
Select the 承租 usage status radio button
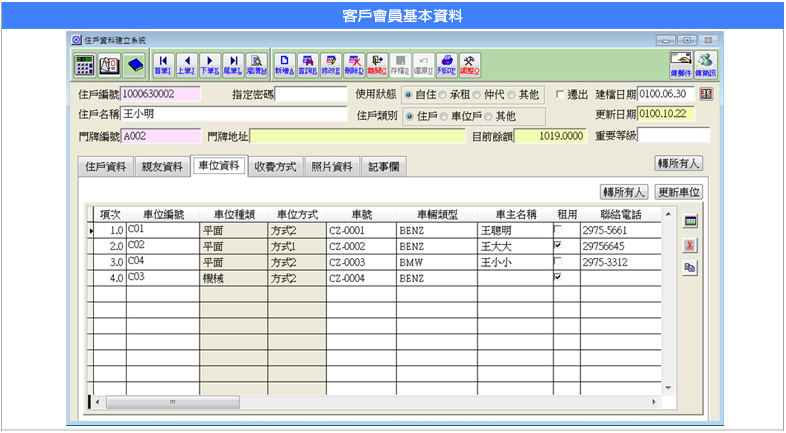(x=443, y=95)
